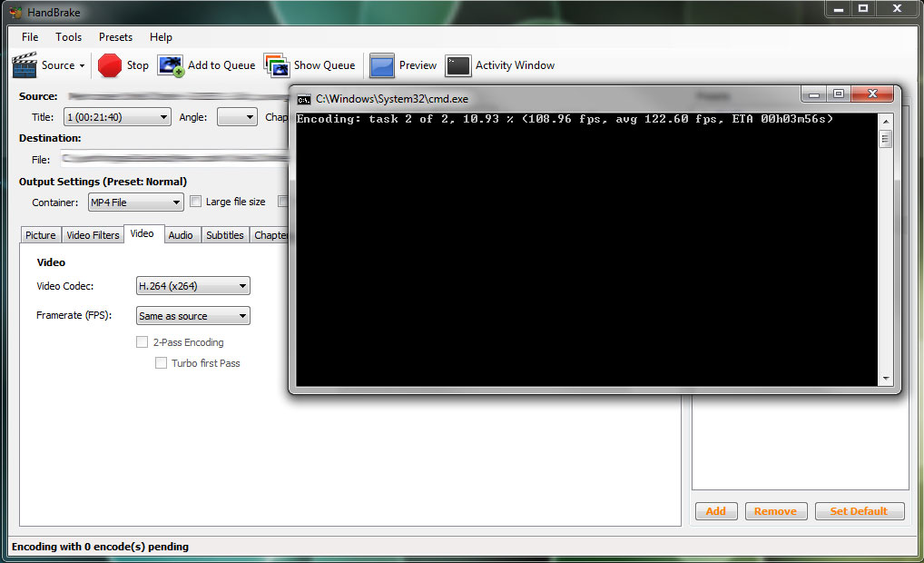Click the cmd window scrollbar thumb
This screenshot has height=563, width=924.
tap(885, 139)
